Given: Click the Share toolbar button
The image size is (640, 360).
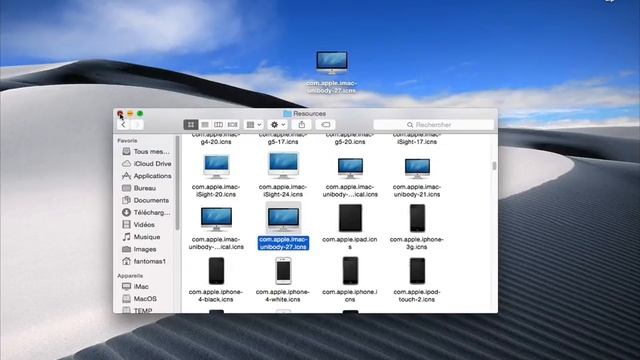Looking at the screenshot, I should 302,124.
